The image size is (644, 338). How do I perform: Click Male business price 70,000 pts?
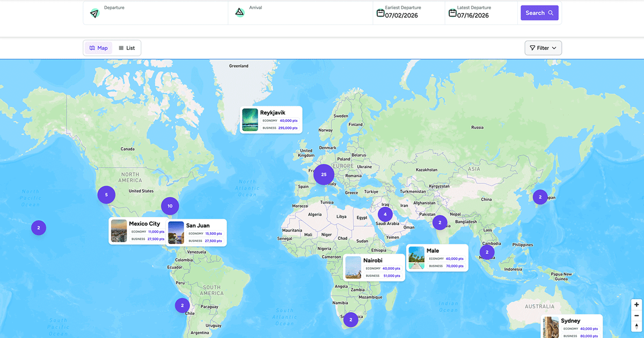455,266
